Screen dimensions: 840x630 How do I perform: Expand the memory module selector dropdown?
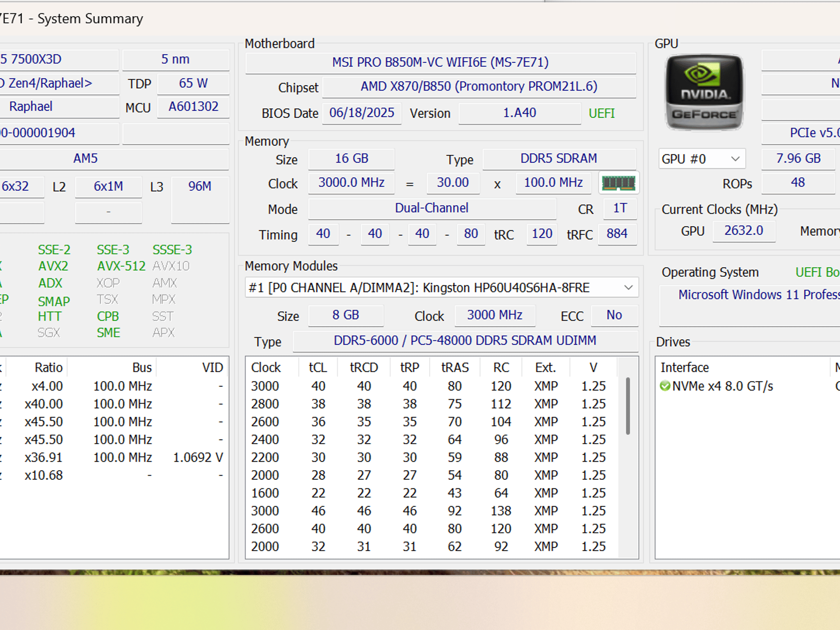[x=442, y=288]
